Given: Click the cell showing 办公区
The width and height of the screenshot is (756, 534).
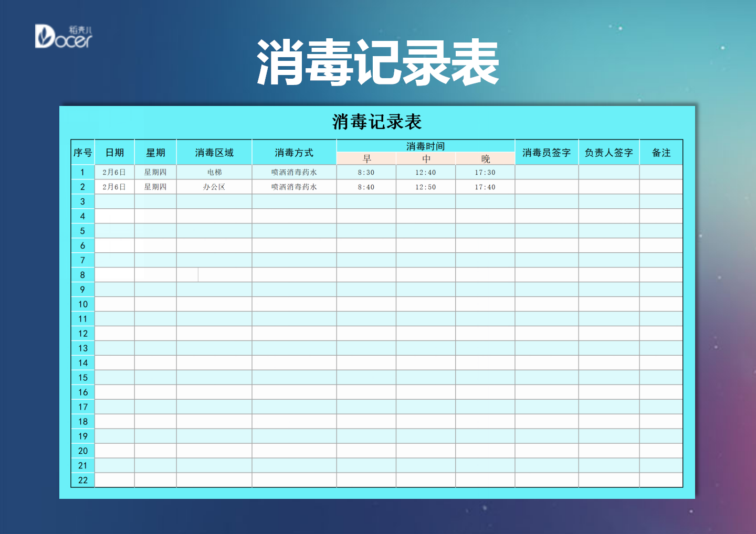Looking at the screenshot, I should (214, 186).
